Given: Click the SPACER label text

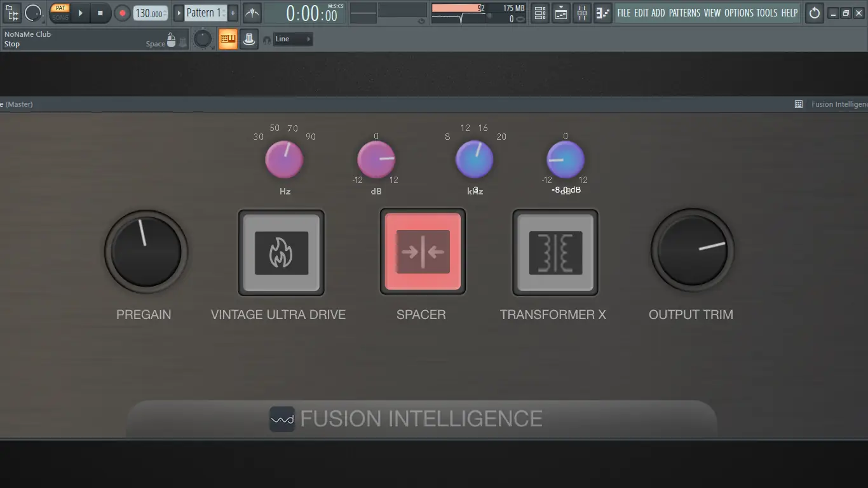Looking at the screenshot, I should pos(421,315).
